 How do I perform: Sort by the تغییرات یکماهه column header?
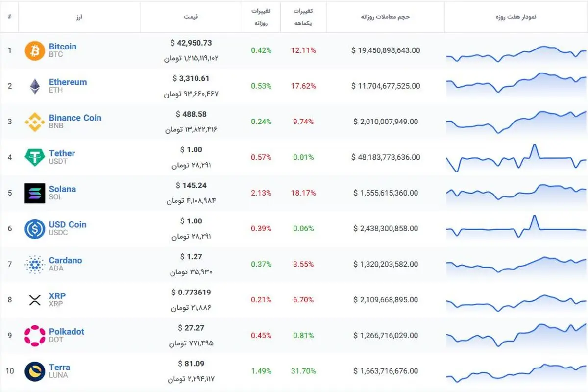303,17
